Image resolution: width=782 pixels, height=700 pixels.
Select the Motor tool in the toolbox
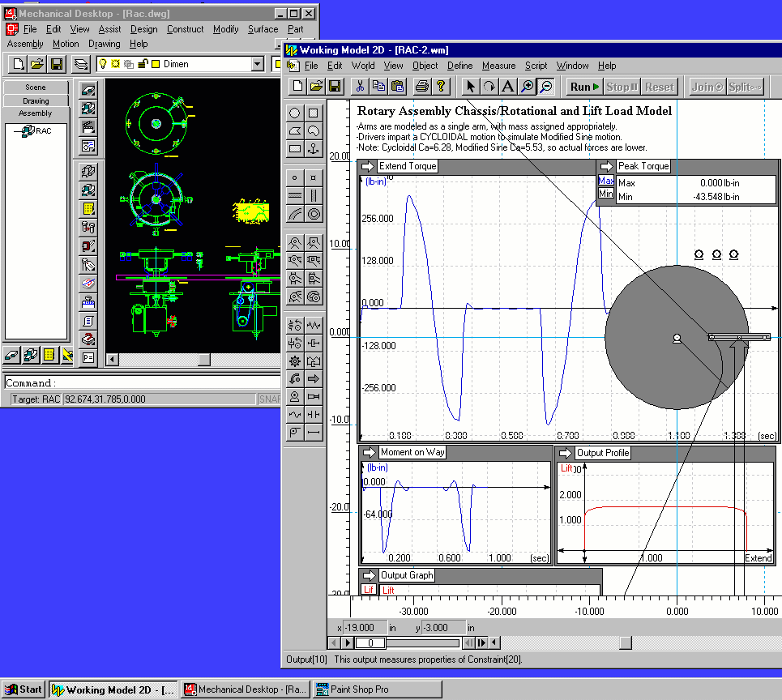click(x=295, y=397)
